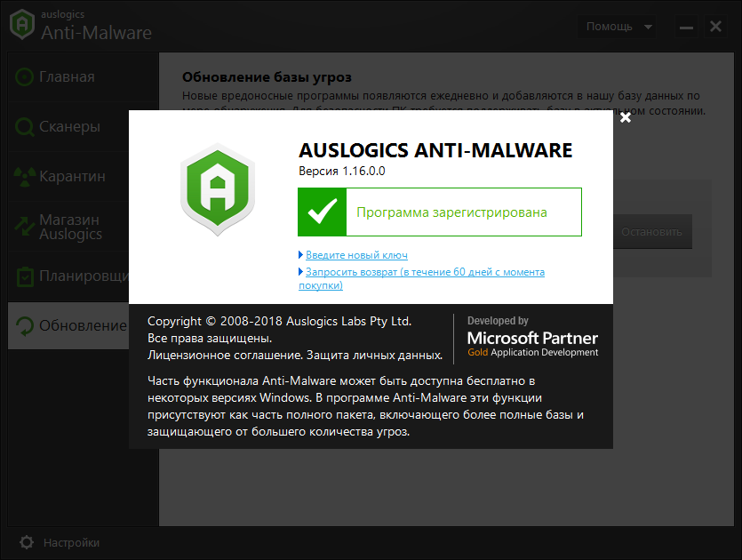The width and height of the screenshot is (742, 560).
Task: Click the Главная sidebar icon
Action: point(25,76)
